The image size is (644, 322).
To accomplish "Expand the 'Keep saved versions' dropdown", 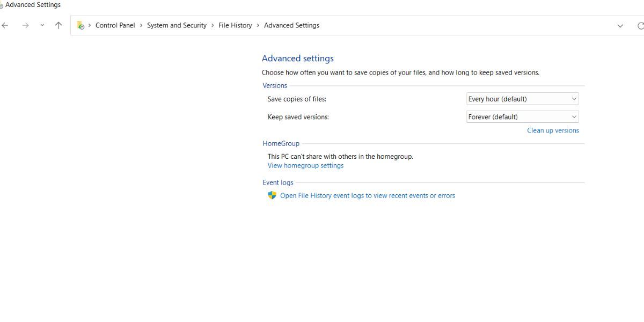I will (523, 116).
